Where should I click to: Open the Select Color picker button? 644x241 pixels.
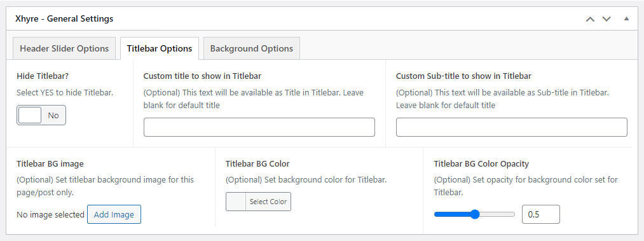click(x=268, y=202)
